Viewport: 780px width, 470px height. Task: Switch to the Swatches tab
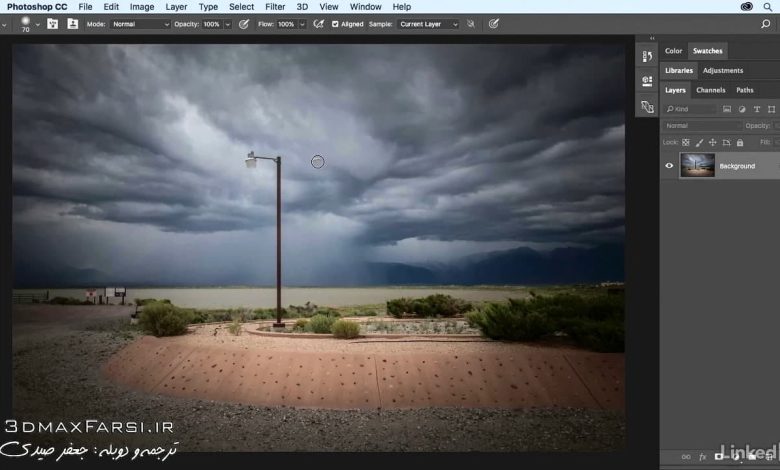tap(707, 51)
